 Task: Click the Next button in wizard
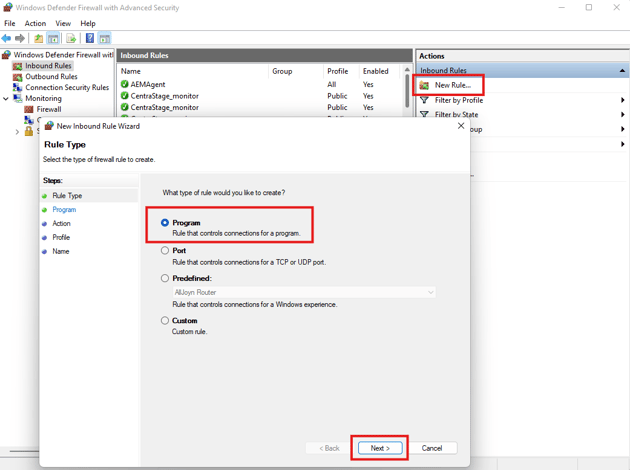tap(380, 448)
